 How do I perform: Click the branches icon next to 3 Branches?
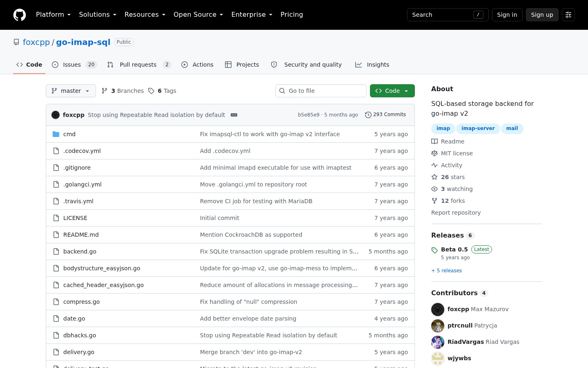(105, 91)
